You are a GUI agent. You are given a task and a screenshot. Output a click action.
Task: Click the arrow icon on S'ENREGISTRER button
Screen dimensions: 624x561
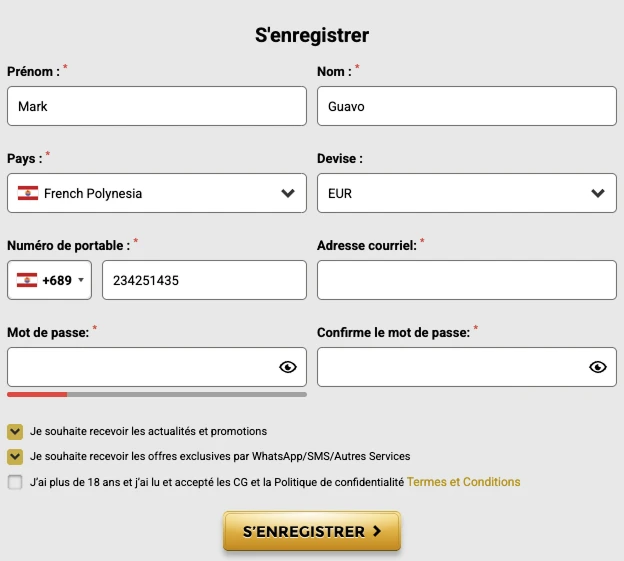point(377,531)
